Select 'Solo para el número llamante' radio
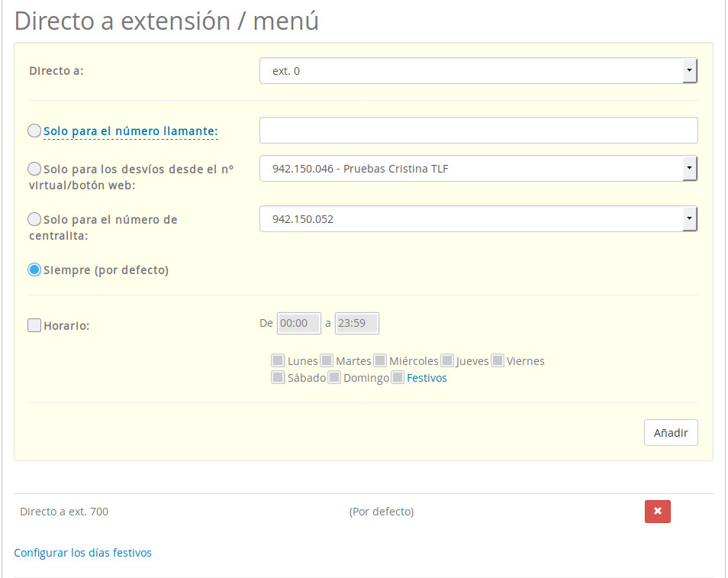This screenshot has width=728, height=578. 34,131
